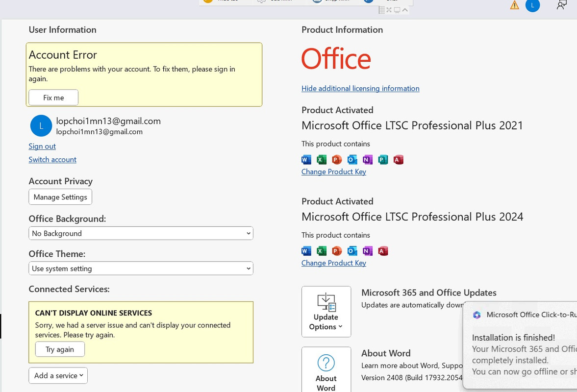The height and width of the screenshot is (392, 577).
Task: Open the Update Options menu
Action: click(326, 312)
